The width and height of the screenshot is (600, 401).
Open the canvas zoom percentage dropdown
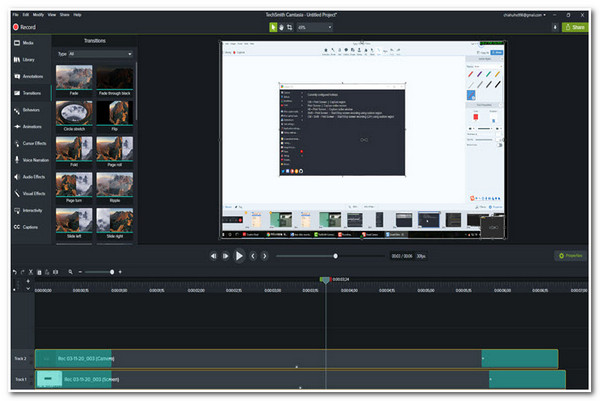coord(315,27)
